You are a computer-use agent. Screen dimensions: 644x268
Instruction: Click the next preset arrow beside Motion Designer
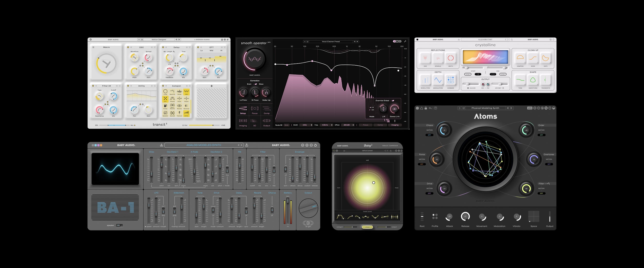(179, 39)
